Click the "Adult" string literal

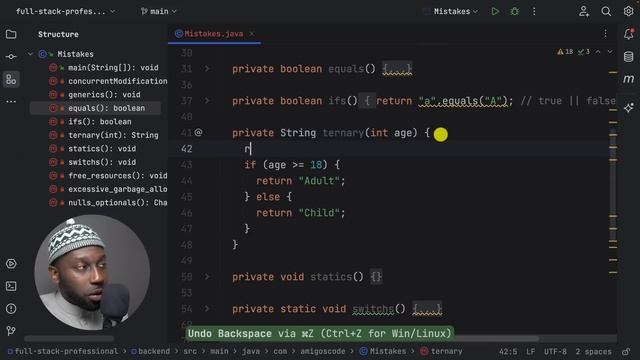point(319,181)
